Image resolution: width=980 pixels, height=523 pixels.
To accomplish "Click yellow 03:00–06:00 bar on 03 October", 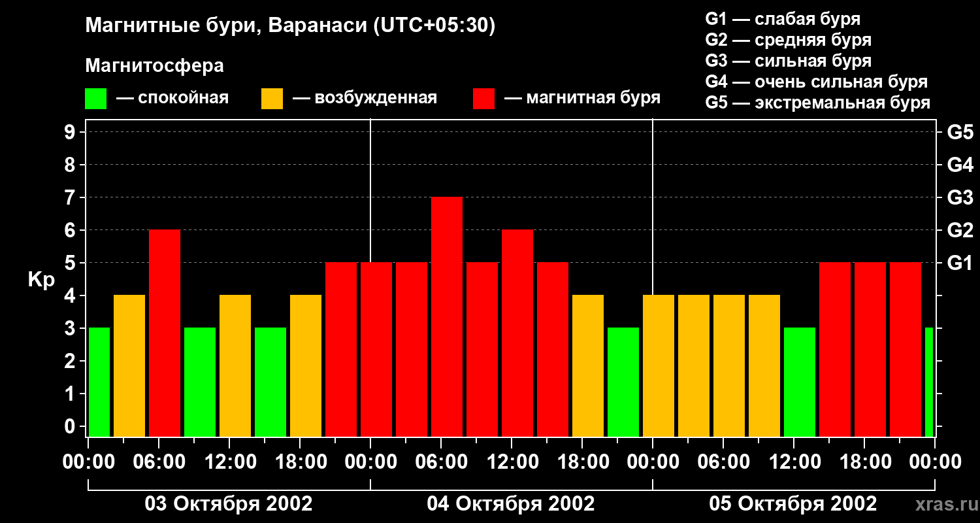I will 129,365.
